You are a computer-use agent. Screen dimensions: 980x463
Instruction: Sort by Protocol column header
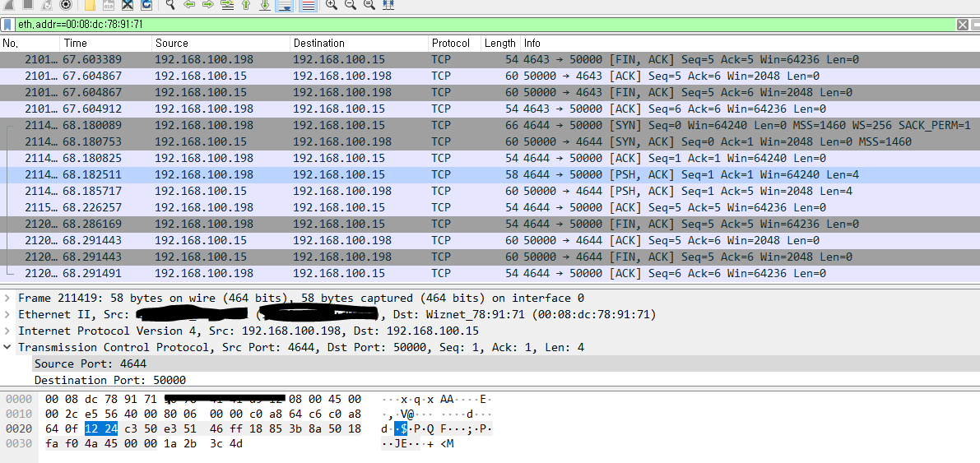click(x=455, y=43)
